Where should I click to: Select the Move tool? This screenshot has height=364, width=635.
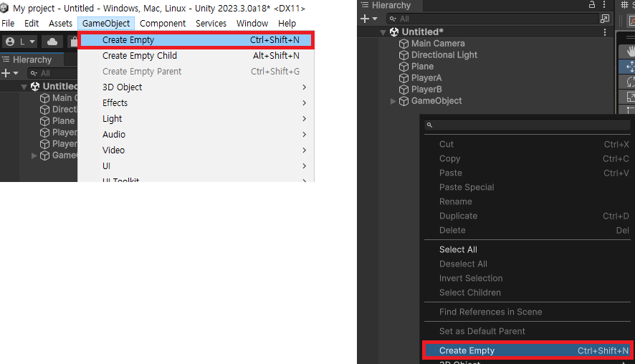pos(628,67)
